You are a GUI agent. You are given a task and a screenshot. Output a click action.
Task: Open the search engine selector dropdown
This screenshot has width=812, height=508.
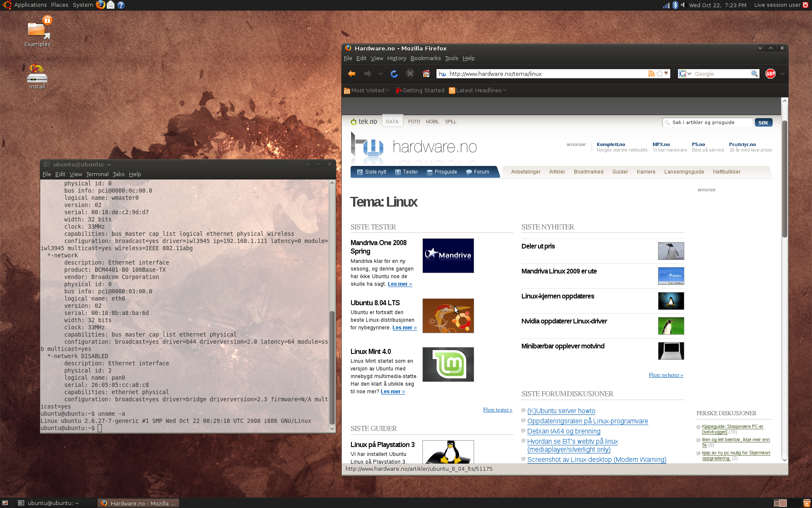(x=685, y=74)
